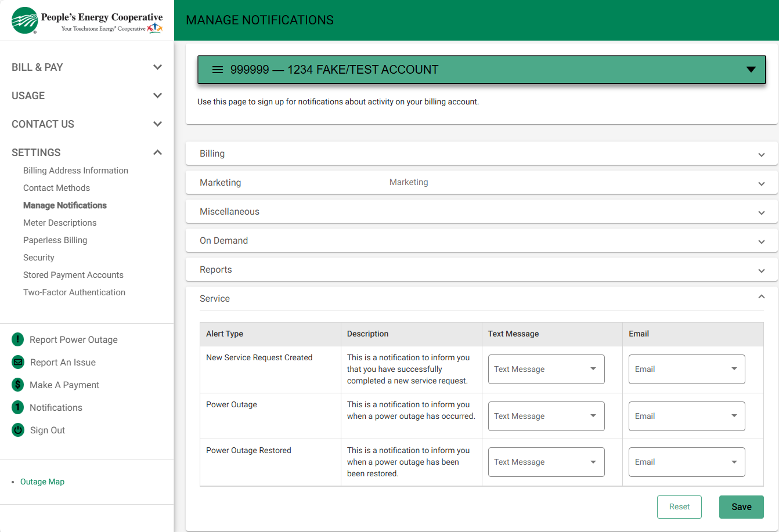Click the Make A Payment dollar icon
Screen dimensions: 779x532
click(x=18, y=385)
